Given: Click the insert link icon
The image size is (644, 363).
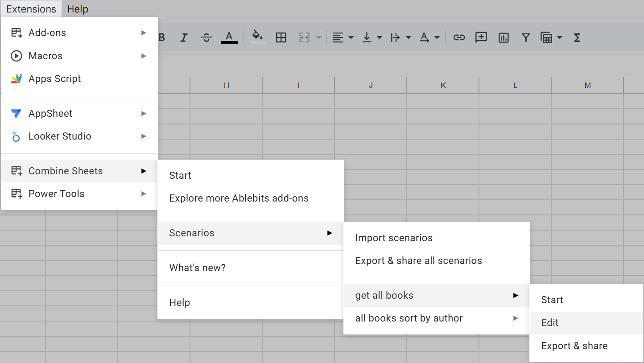Looking at the screenshot, I should click(459, 38).
